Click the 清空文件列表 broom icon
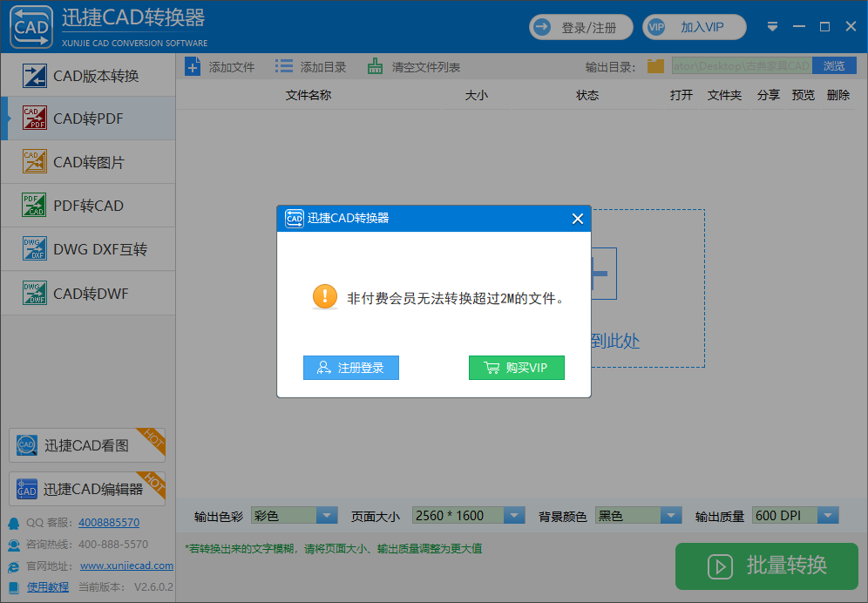This screenshot has height=603, width=868. [375, 66]
